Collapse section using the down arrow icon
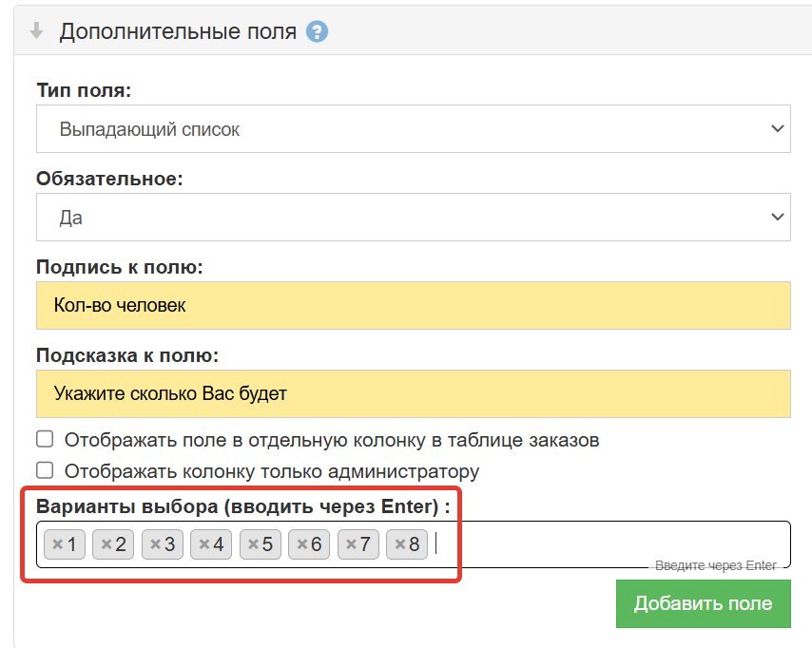The height and width of the screenshot is (648, 812). click(x=36, y=31)
